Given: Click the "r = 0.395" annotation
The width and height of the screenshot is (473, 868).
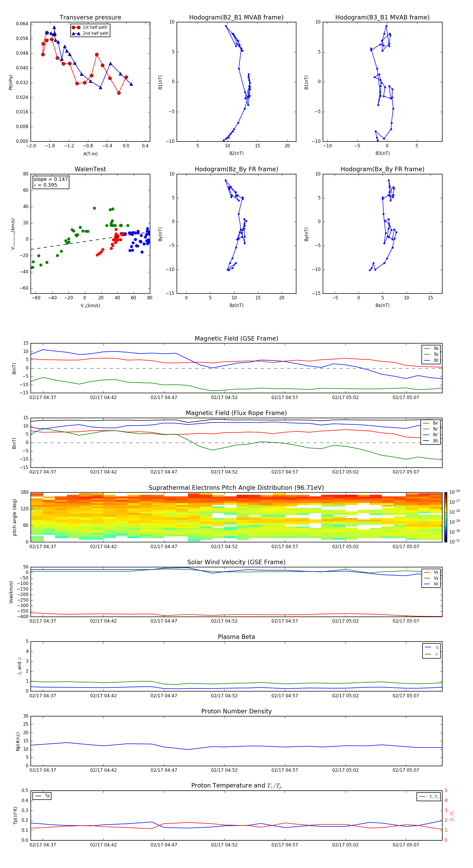Looking at the screenshot, I should (45, 185).
